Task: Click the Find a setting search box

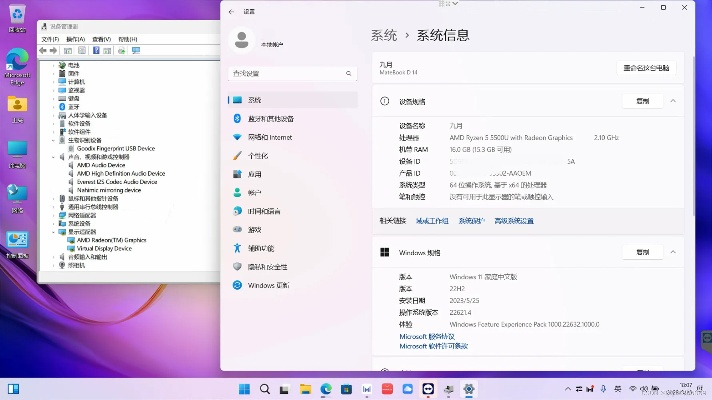Action: [292, 73]
